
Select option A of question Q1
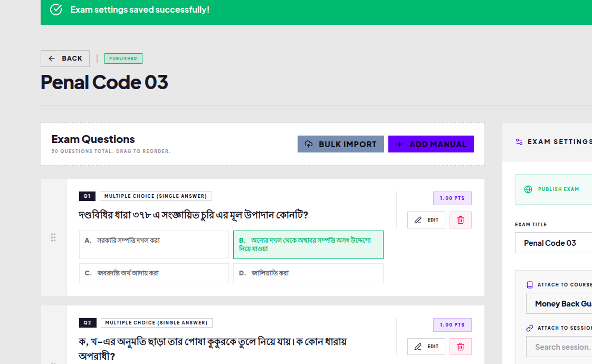pyautogui.click(x=154, y=245)
